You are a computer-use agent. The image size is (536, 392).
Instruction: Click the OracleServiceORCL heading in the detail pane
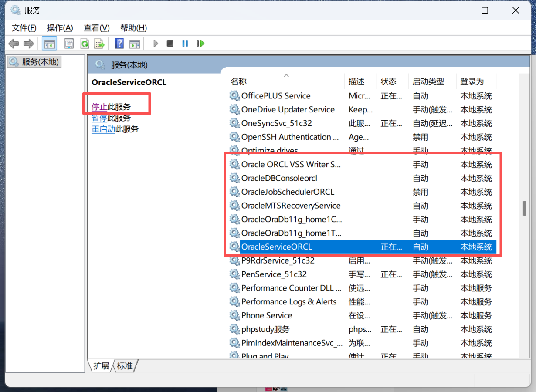[x=129, y=82]
